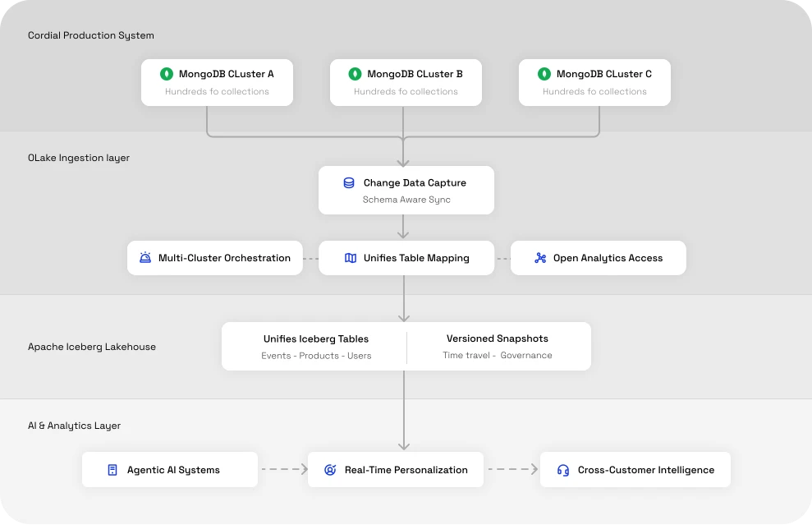
Task: Click the Unifies Iceberg Tables heading
Action: 316,338
